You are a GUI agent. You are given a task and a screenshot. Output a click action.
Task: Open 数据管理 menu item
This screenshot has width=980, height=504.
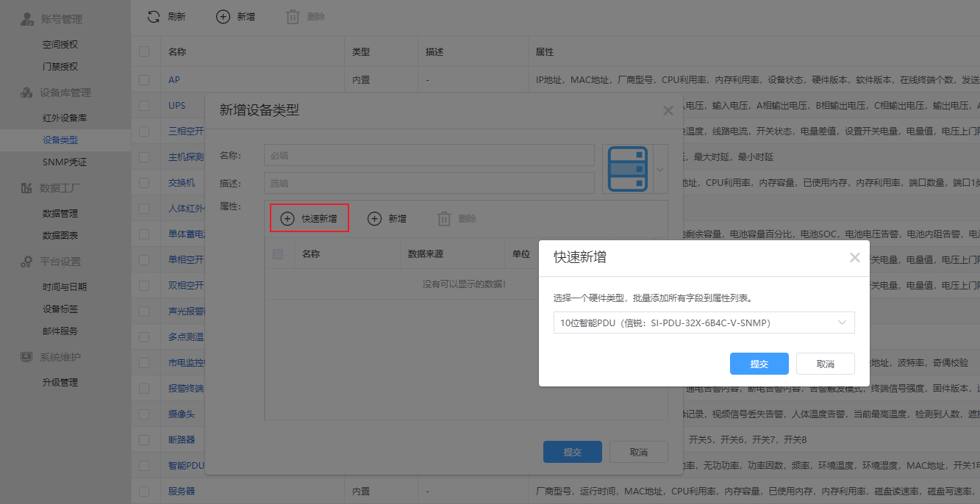pyautogui.click(x=60, y=213)
